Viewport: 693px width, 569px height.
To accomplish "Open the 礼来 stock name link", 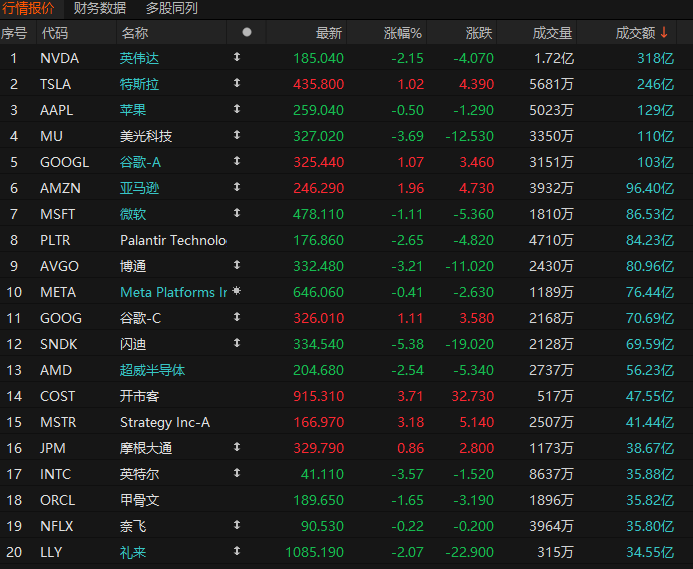I will coord(133,552).
